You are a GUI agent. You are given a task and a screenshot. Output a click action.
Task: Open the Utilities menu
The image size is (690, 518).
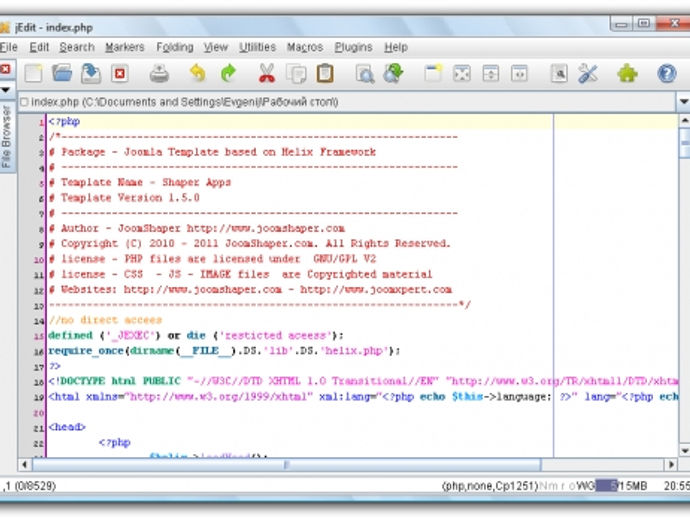pos(257,47)
